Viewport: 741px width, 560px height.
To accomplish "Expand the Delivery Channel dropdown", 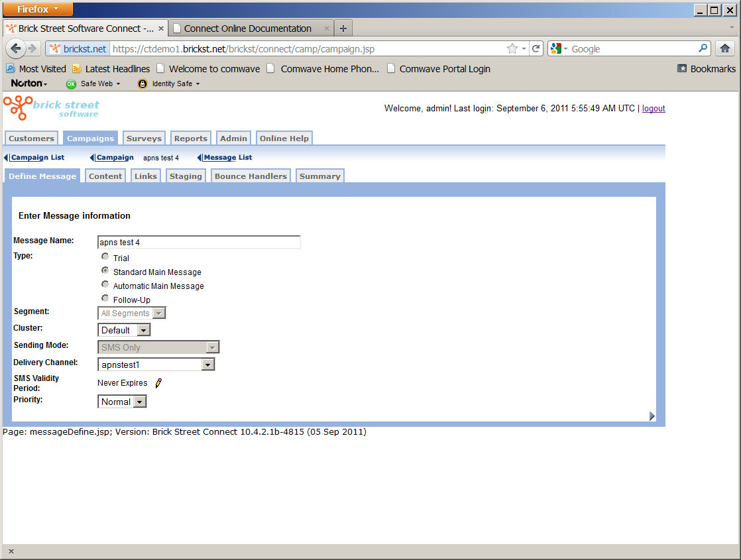I will [x=207, y=364].
